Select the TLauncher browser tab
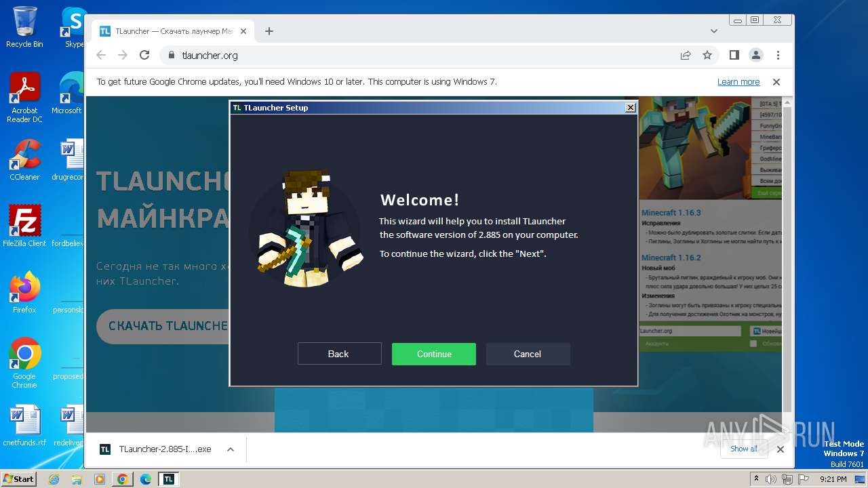 tap(173, 31)
